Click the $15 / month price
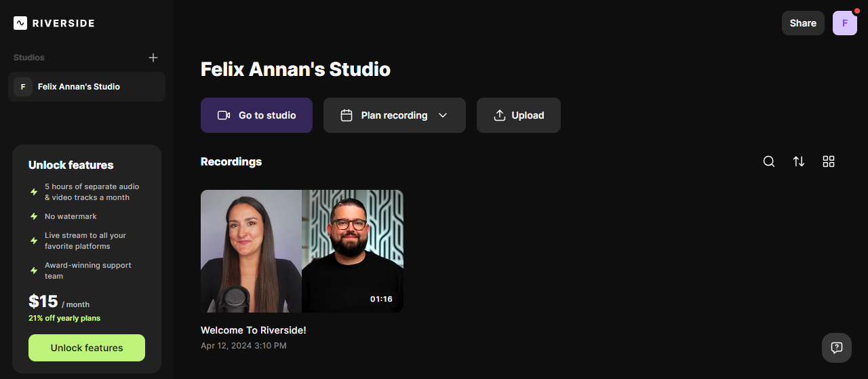The image size is (868, 379). 59,302
